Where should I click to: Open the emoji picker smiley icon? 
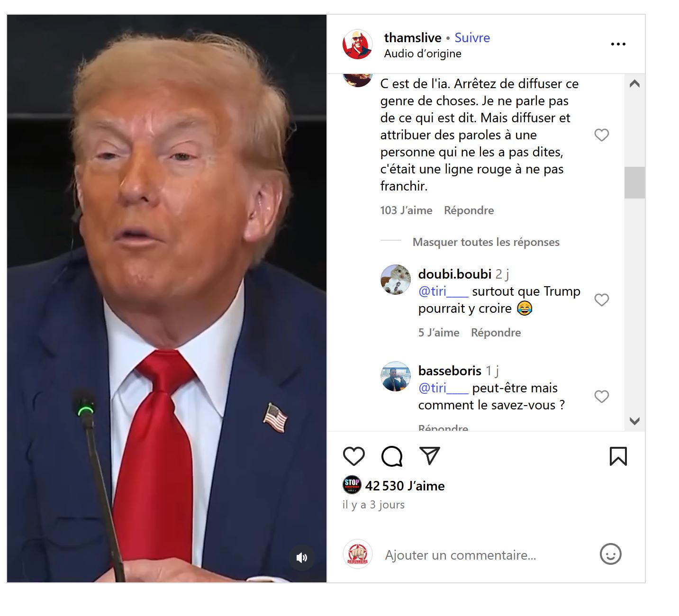point(610,554)
